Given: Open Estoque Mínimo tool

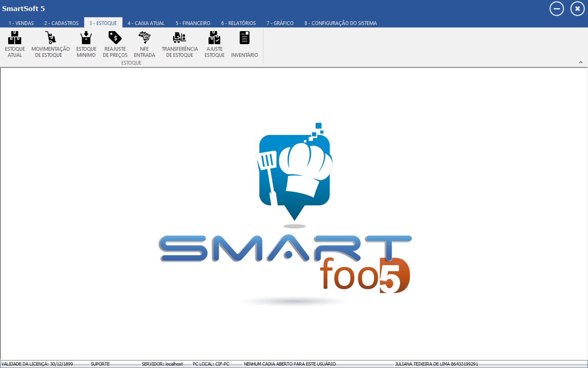Looking at the screenshot, I should 86,38.
